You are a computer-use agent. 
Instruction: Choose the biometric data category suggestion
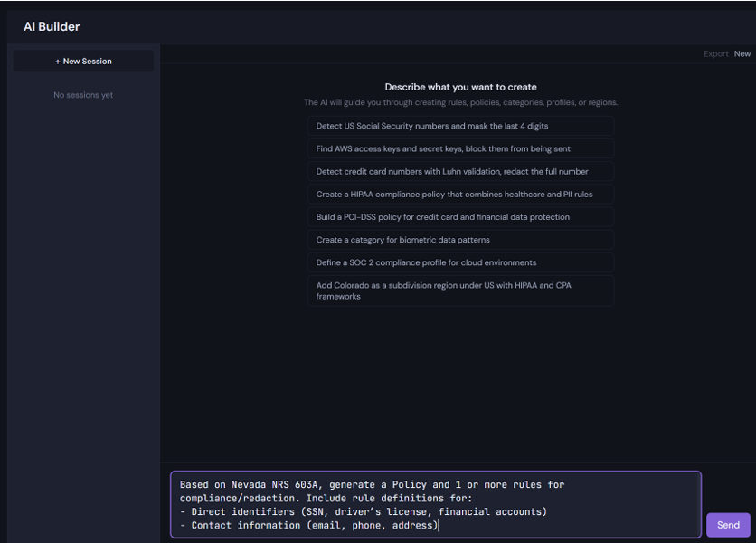(460, 240)
